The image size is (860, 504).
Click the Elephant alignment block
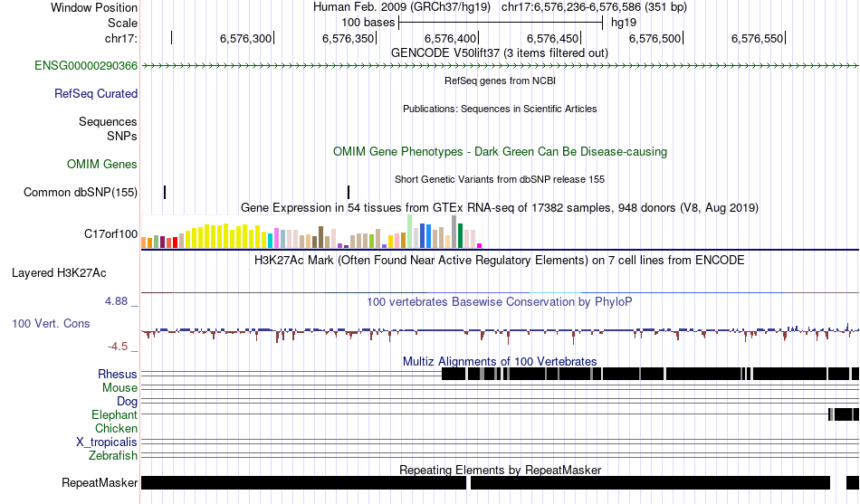[844, 414]
